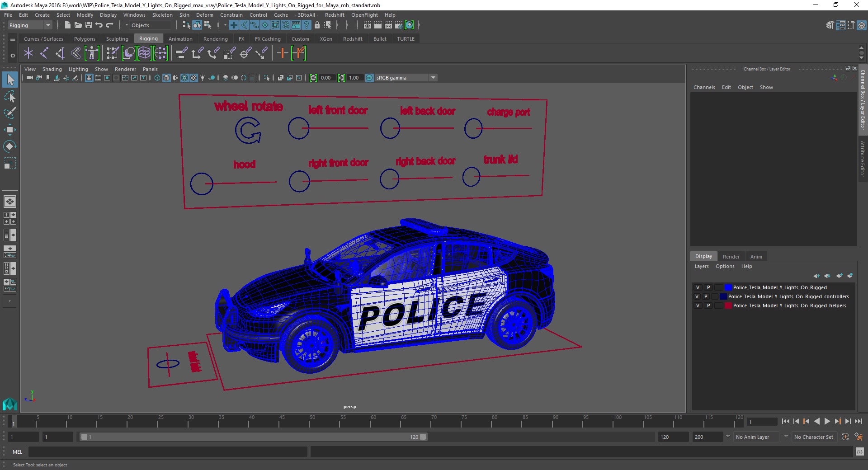Open the Layers menu in layer editor
This screenshot has height=470, width=868.
(702, 266)
